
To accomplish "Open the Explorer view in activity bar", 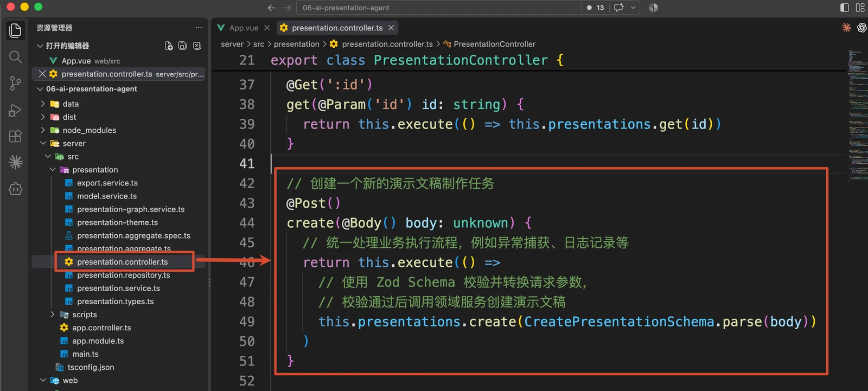I will [x=15, y=30].
